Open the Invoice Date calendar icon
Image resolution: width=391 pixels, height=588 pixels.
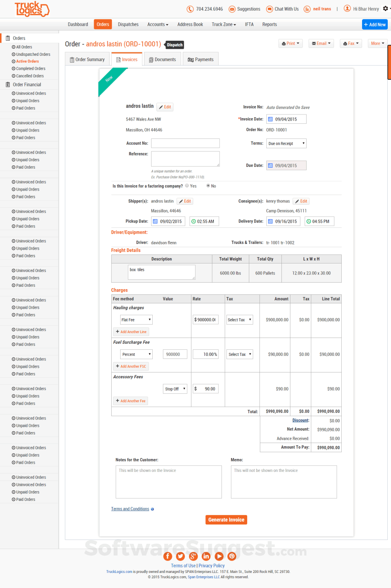(270, 119)
